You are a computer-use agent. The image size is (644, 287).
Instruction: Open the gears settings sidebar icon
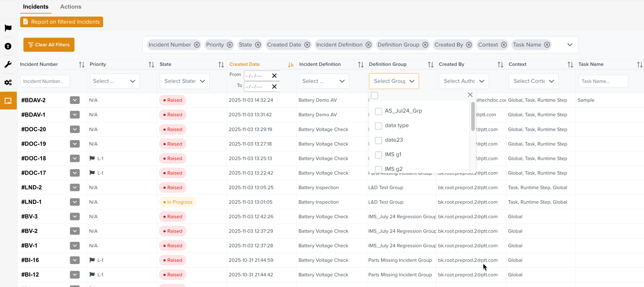point(8,82)
